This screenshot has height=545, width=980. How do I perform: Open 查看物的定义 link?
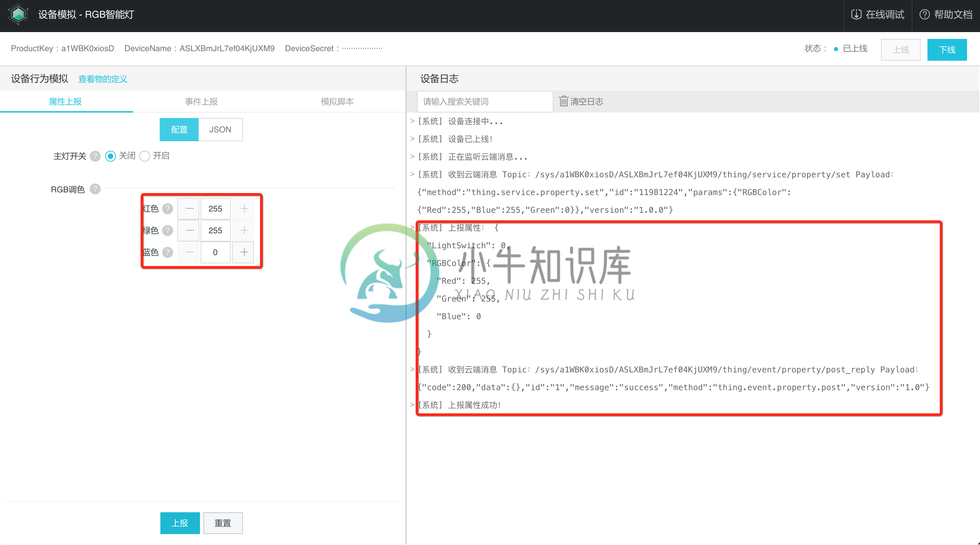[x=103, y=79]
